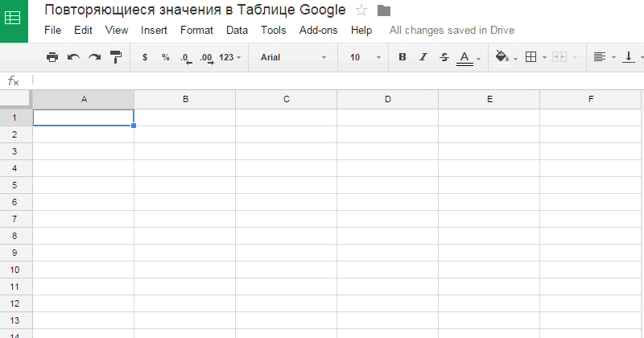Click the horizontal align icon

[x=600, y=57]
